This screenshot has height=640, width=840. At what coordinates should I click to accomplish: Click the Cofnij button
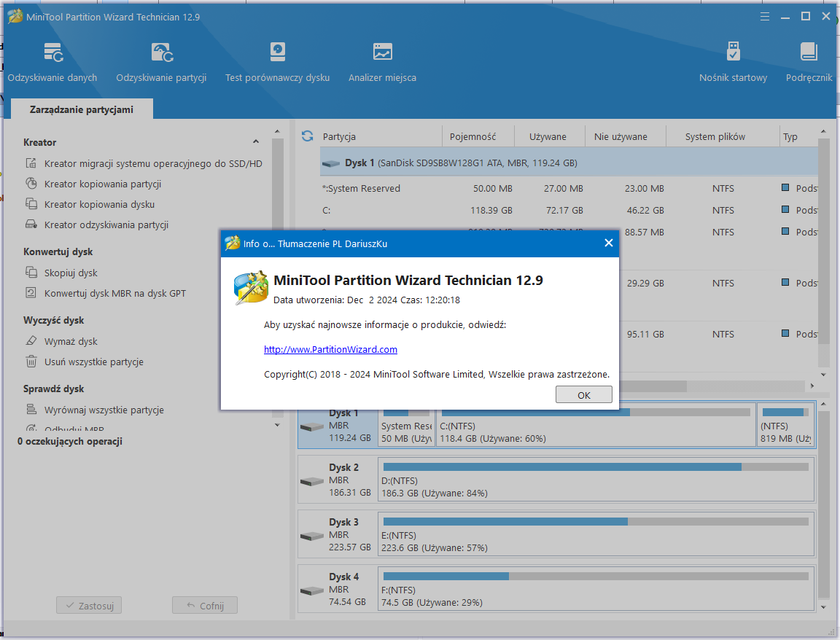click(x=205, y=605)
